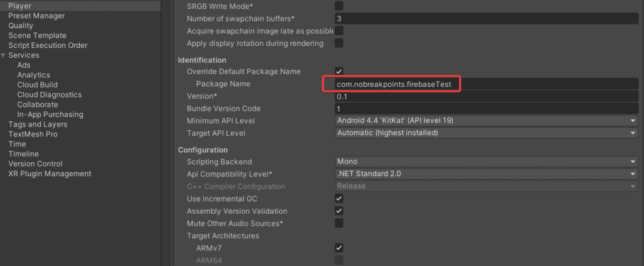Click the Package Name field

[x=486, y=84]
